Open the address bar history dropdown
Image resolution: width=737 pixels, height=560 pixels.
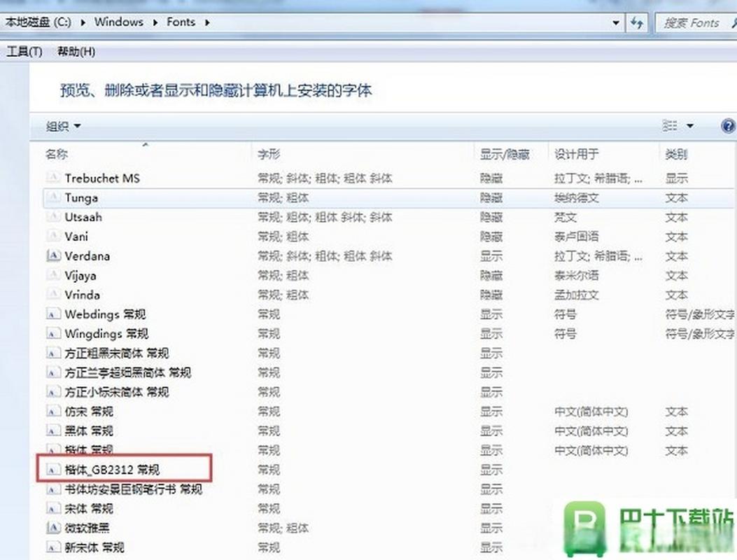[x=615, y=22]
